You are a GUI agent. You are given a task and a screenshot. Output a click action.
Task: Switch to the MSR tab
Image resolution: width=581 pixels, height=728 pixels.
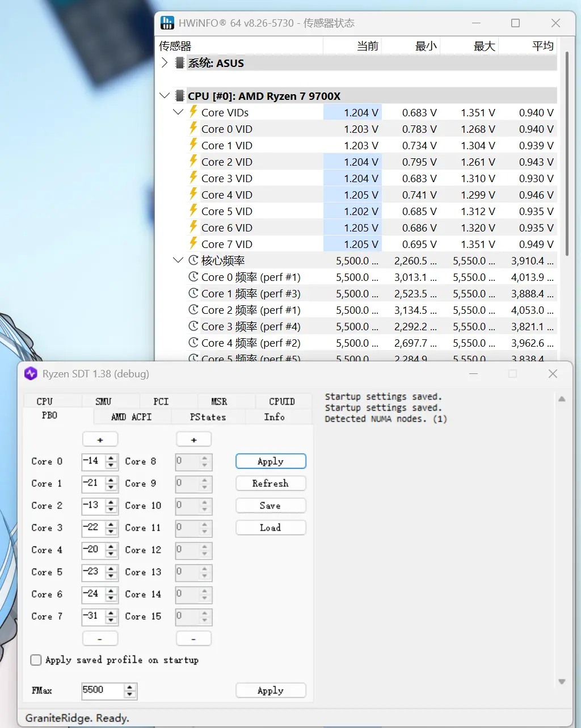coord(219,401)
